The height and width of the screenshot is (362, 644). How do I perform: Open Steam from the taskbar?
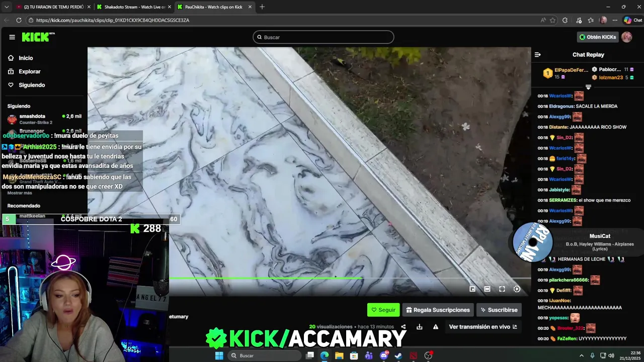pos(398,355)
